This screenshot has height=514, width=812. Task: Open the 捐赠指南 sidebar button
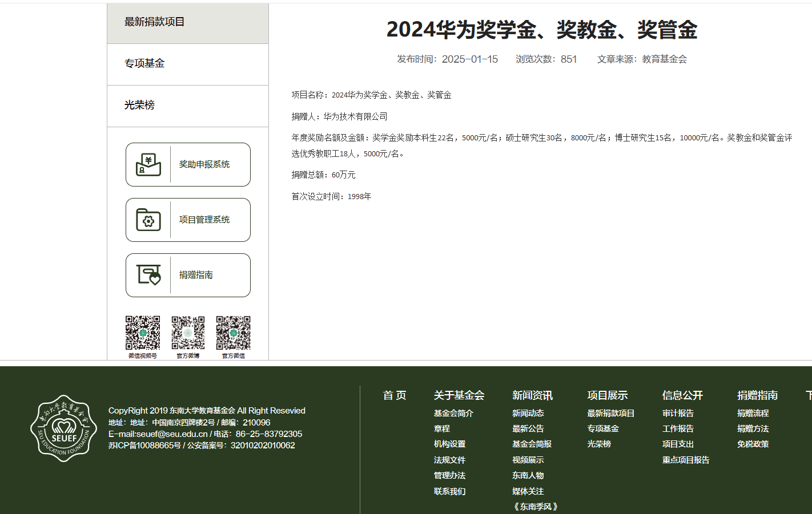188,275
